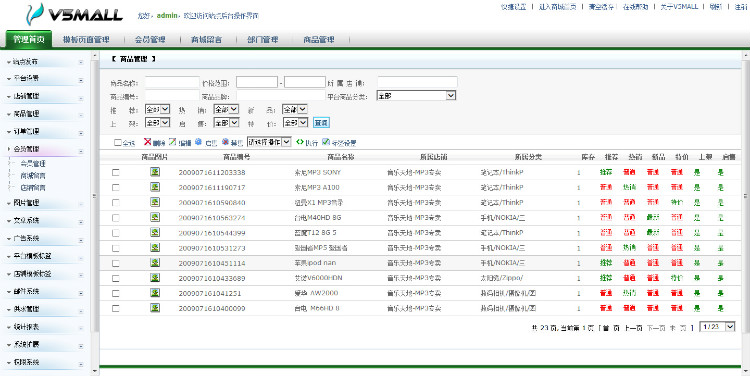Switch to the 商城留言 top tab
The height and width of the screenshot is (376, 750).
pos(206,40)
